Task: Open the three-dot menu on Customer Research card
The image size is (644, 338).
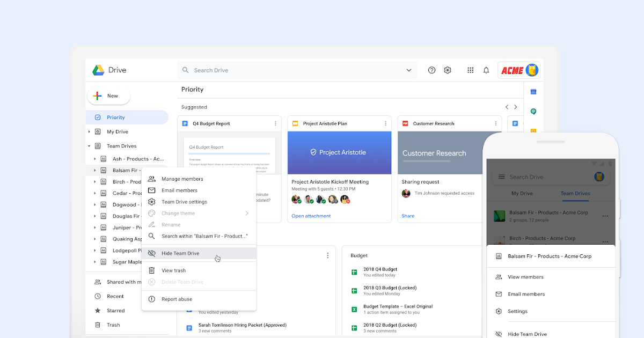Action: (x=495, y=123)
